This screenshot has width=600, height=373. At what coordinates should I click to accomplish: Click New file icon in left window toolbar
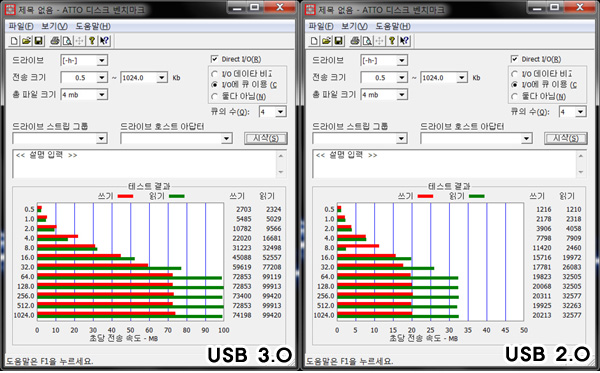pos(14,41)
